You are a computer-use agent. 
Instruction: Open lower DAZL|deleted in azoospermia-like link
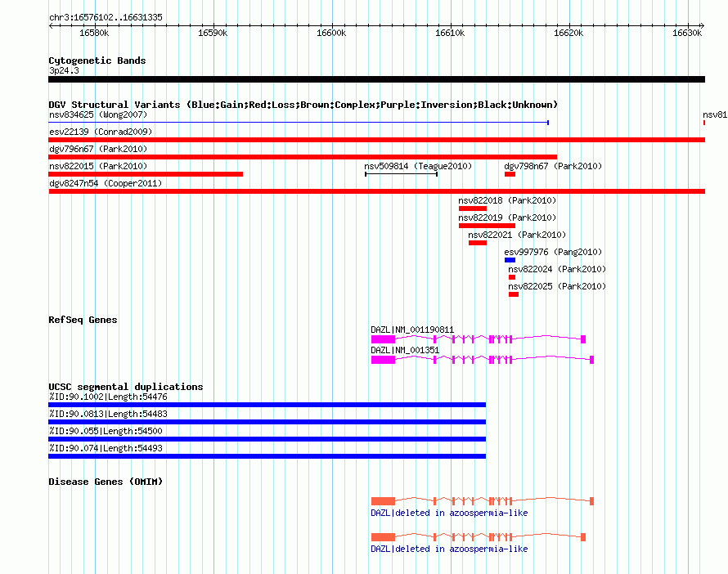tap(449, 549)
